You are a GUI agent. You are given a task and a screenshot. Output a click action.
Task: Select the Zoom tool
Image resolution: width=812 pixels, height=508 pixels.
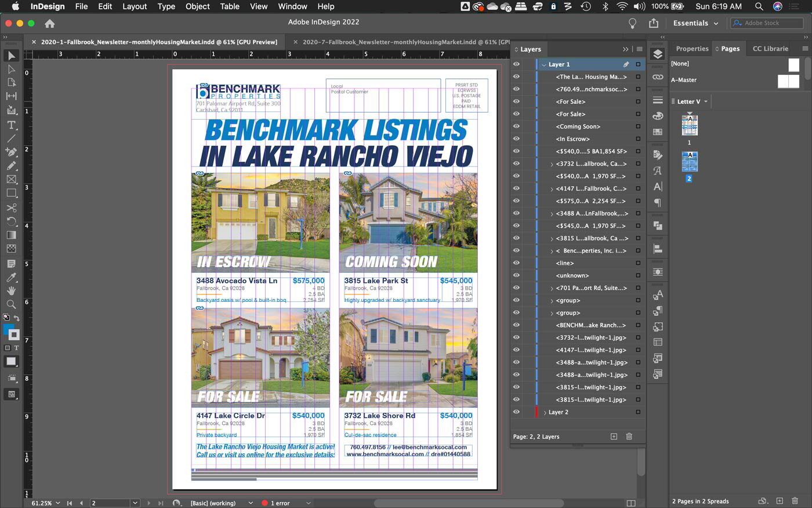(11, 304)
